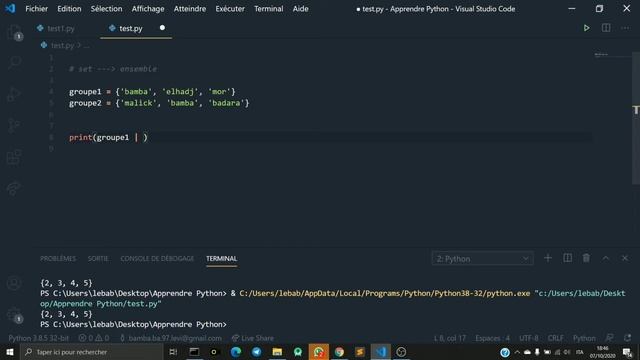The width and height of the screenshot is (640, 360).
Task: Click the feedback icon in the status bar
Action: tap(609, 338)
